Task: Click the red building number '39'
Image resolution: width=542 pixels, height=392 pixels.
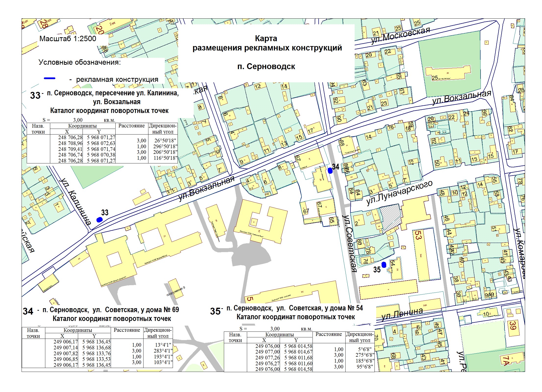Action: click(513, 326)
